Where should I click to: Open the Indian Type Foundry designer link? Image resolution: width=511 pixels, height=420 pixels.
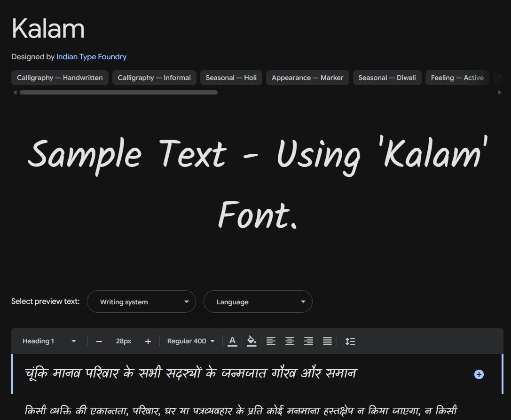coord(91,57)
